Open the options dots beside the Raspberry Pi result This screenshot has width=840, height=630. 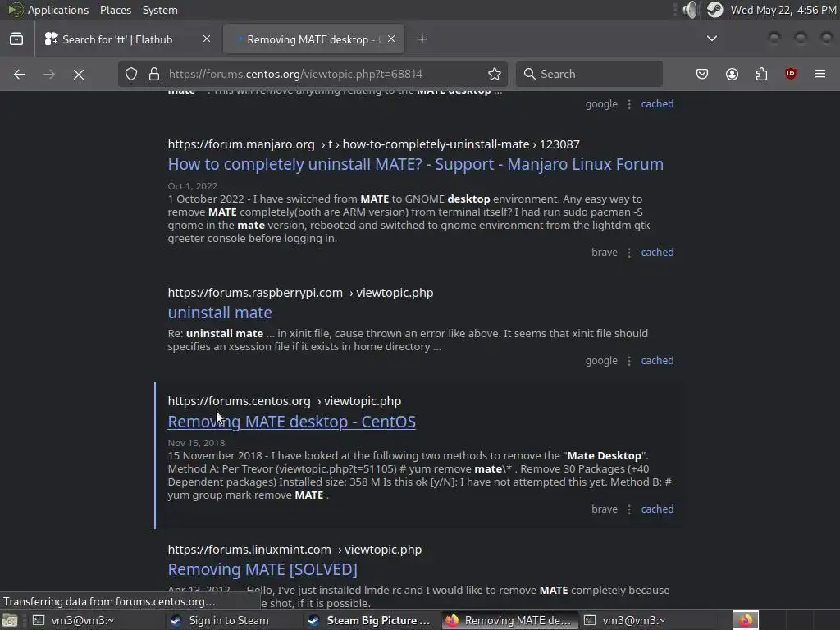pos(629,361)
